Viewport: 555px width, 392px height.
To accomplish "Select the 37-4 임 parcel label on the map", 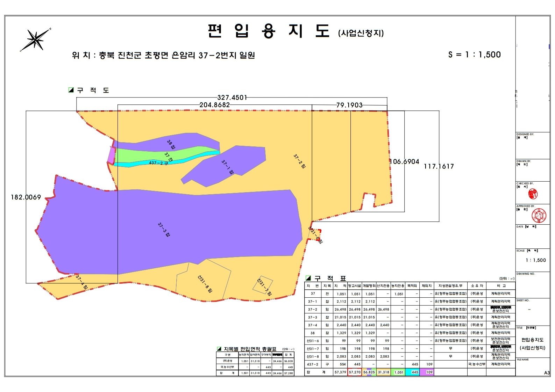I will click(82, 282).
